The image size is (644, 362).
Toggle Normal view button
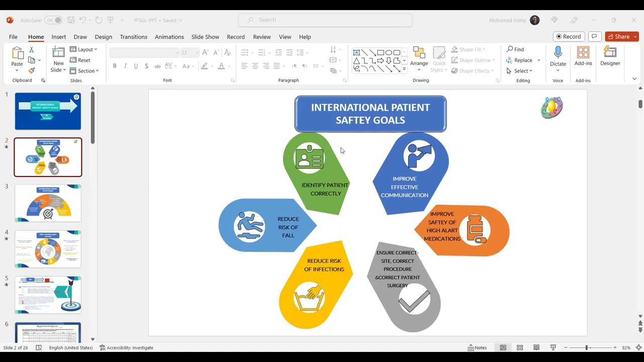(x=503, y=347)
